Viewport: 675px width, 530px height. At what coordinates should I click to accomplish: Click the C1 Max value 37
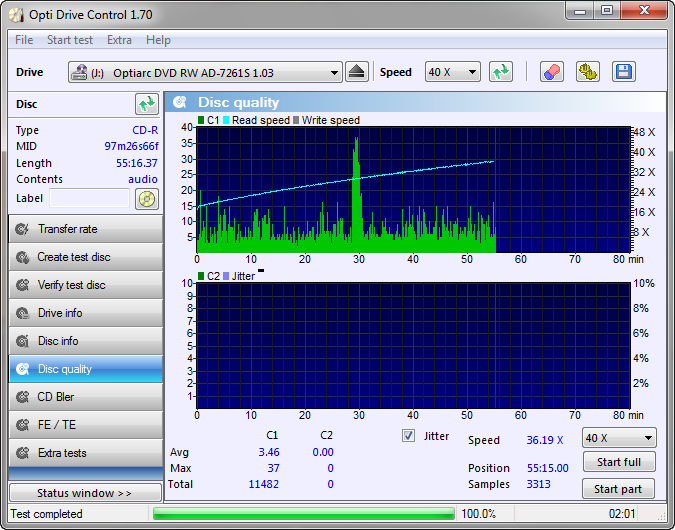tap(274, 468)
